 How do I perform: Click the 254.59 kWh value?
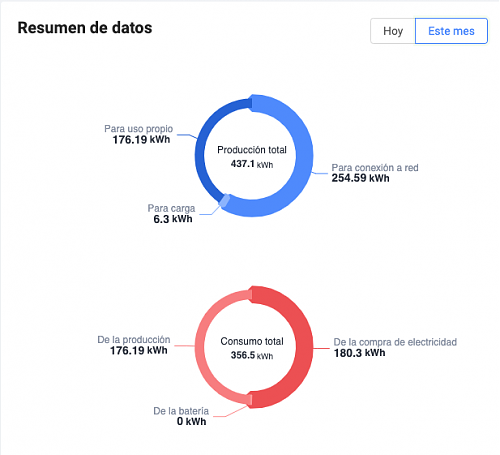[360, 178]
